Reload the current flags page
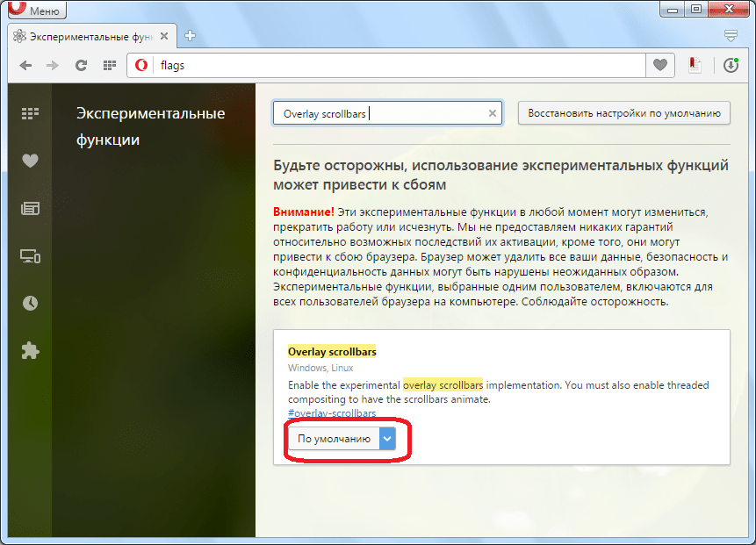This screenshot has height=545, width=756. pos(81,65)
